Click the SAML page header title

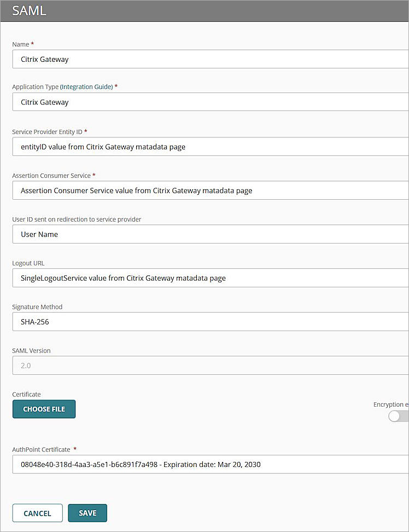(x=29, y=10)
